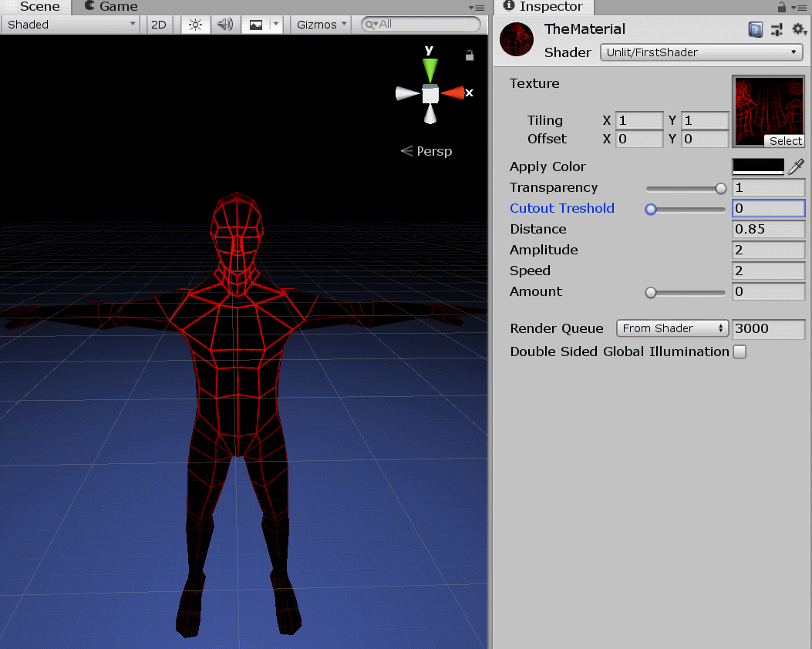
Task: Switch to the Scene tab
Action: tap(34, 7)
